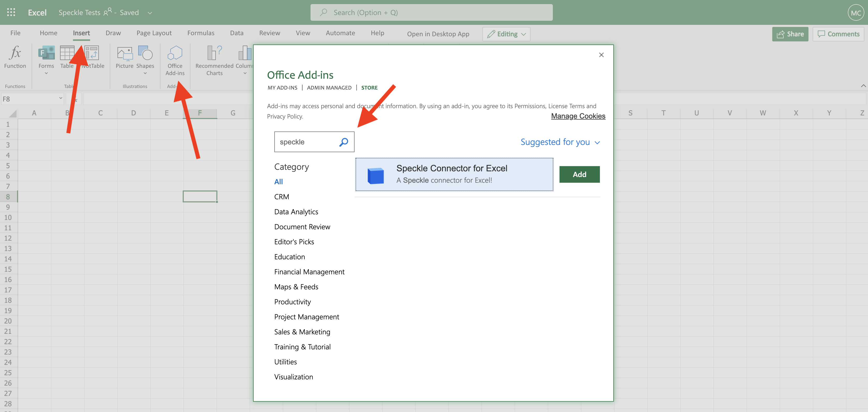Open Office Add-ins from the ribbon
The image size is (868, 412).
(175, 60)
